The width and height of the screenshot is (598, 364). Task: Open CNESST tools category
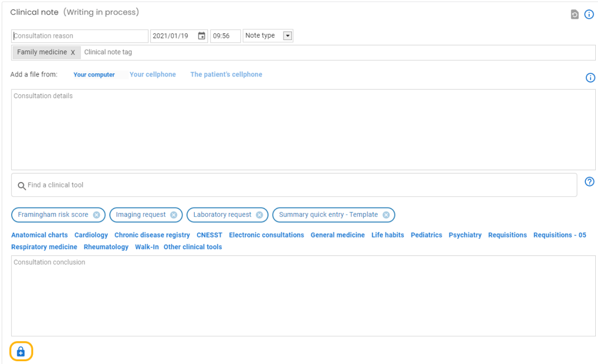(209, 235)
